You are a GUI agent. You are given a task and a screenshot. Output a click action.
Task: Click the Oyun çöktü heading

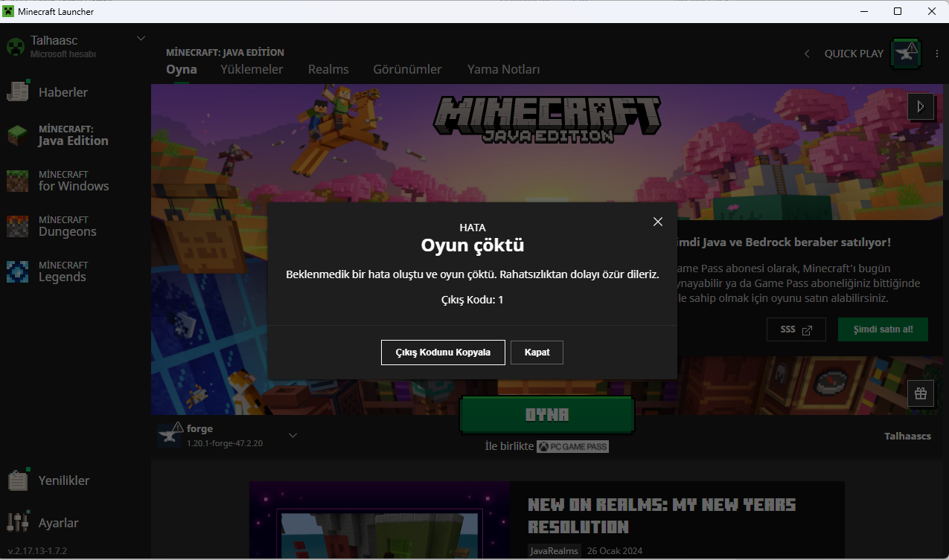[x=472, y=245]
